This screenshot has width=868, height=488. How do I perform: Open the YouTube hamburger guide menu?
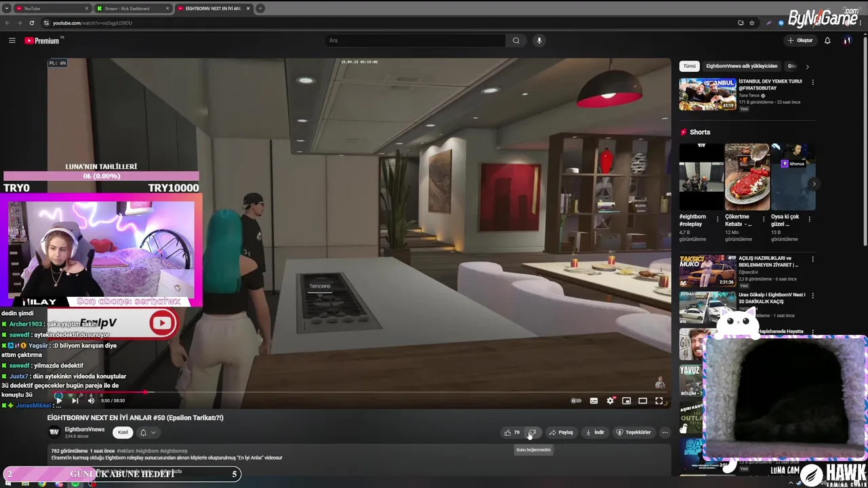(12, 41)
